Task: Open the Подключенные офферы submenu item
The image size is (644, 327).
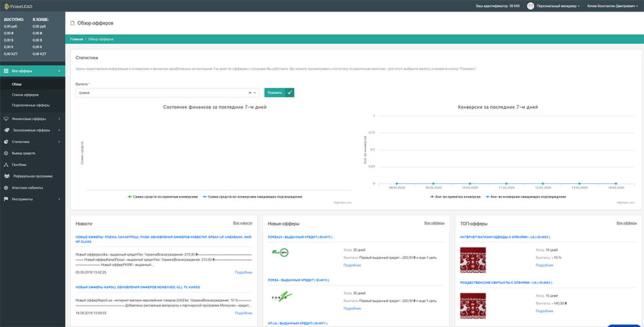Action: (32, 105)
